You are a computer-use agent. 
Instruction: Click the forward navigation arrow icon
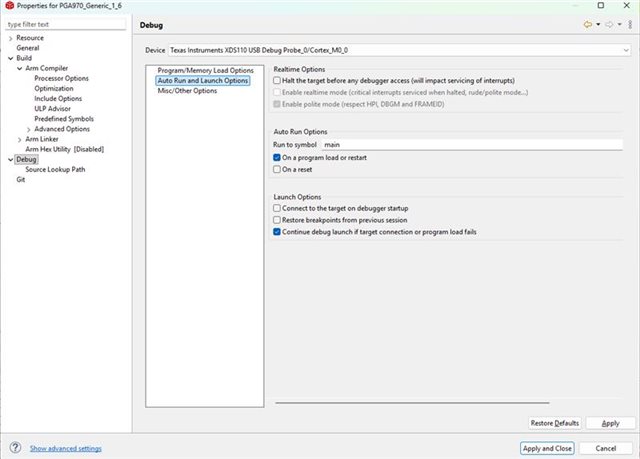tap(609, 25)
